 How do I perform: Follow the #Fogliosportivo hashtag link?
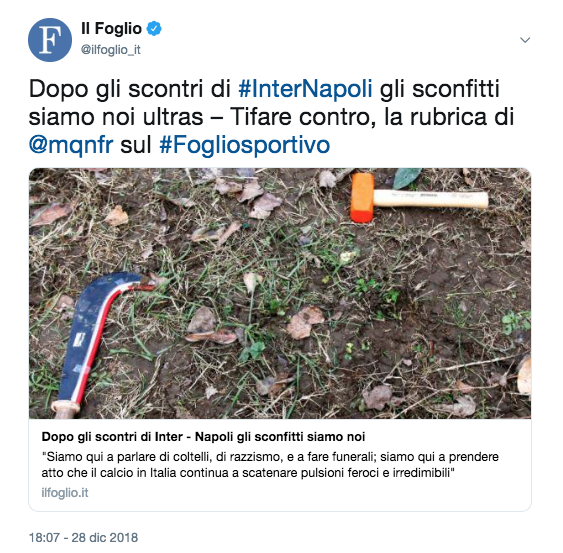coord(245,145)
